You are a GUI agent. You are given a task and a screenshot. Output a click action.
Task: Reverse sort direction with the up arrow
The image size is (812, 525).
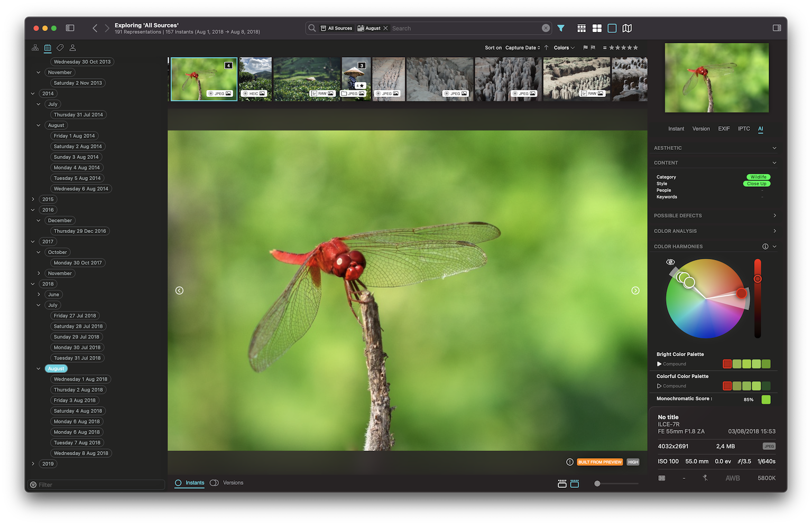coord(546,48)
